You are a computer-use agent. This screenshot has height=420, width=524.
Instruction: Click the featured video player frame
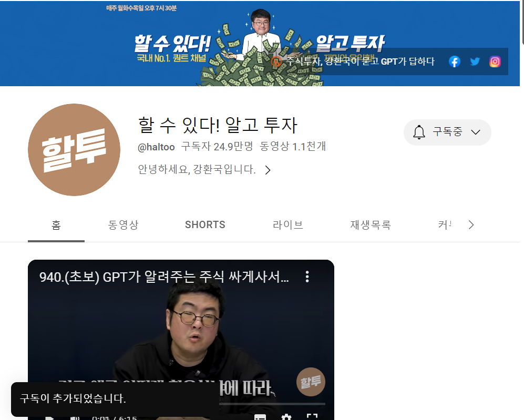181,340
